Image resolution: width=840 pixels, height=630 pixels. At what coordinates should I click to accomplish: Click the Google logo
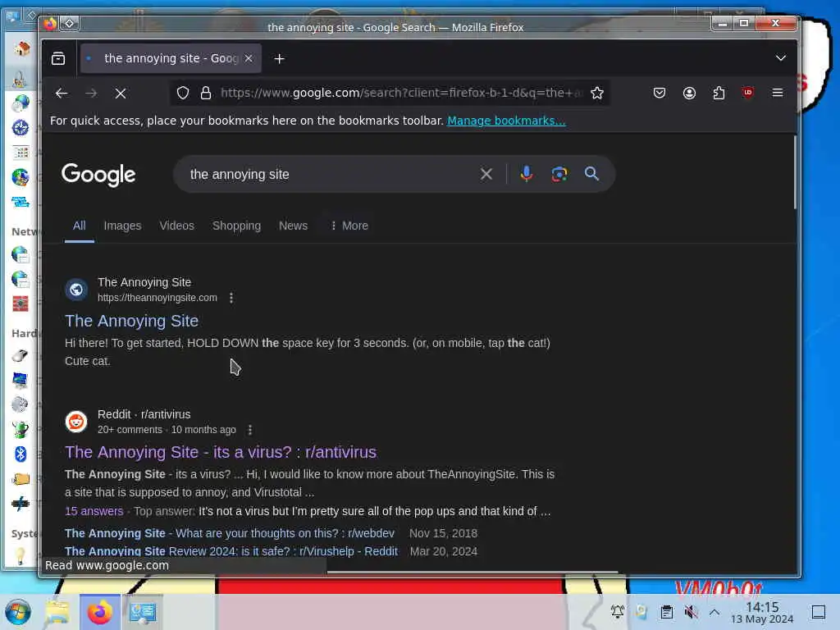[98, 175]
